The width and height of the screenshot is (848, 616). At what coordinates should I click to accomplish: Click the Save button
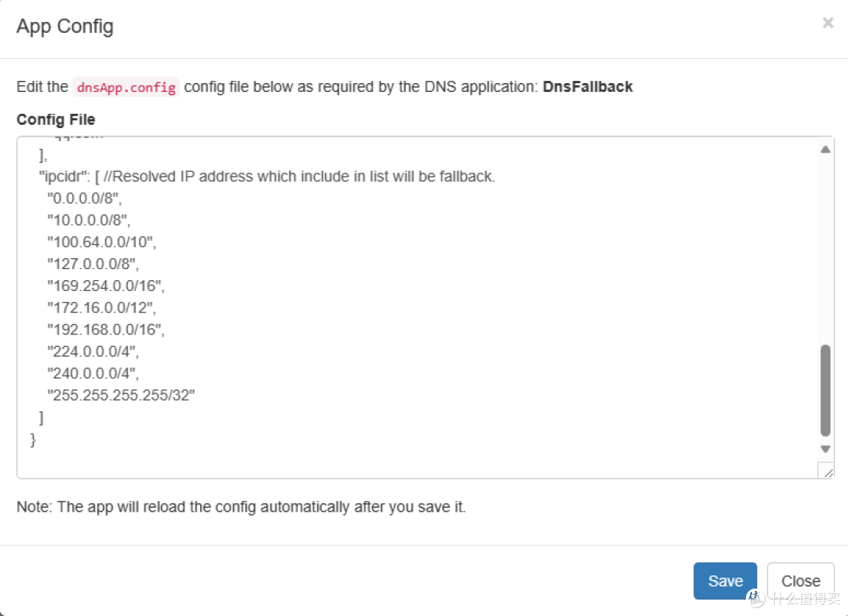pyautogui.click(x=725, y=581)
